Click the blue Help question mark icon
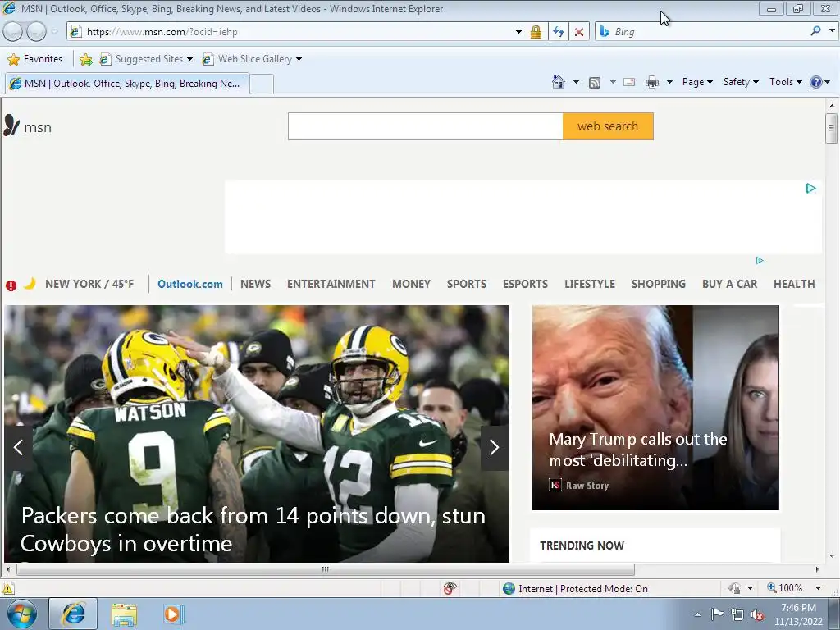The image size is (840, 630). pos(816,82)
